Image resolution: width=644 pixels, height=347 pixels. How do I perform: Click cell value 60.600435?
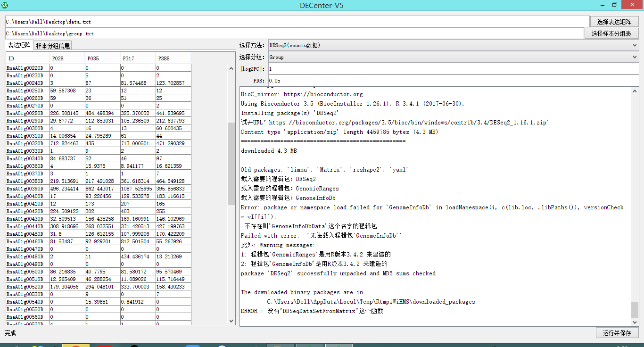173,128
